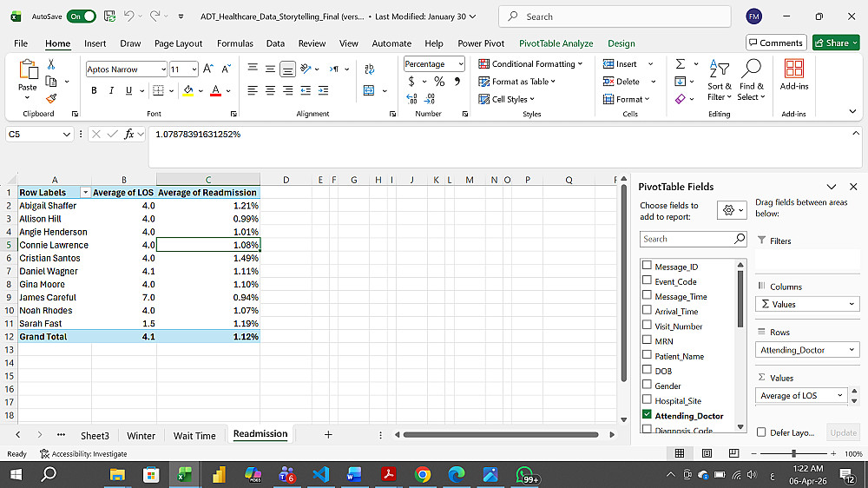Open Google Chrome from taskbar
Viewport: 868px width, 488px height.
click(x=423, y=475)
